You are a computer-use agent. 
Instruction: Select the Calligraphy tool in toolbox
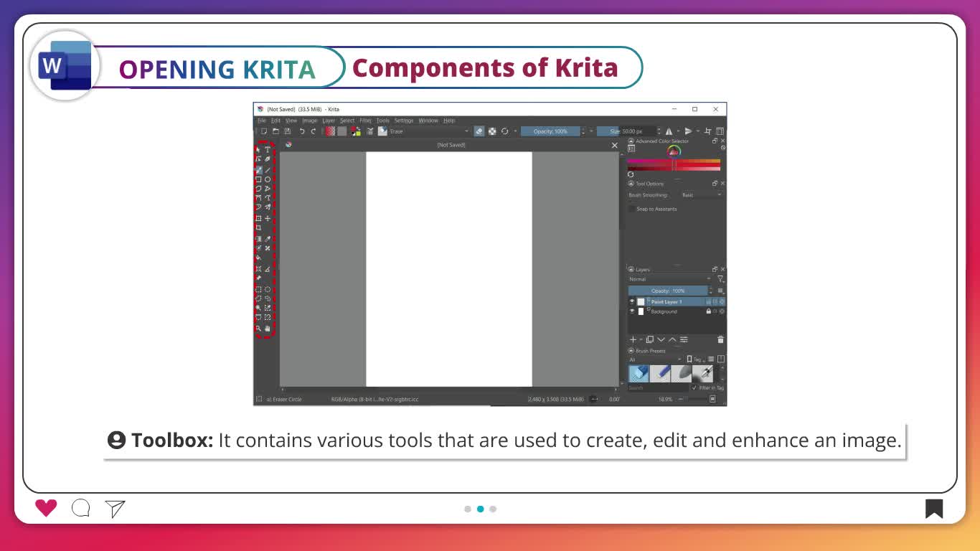pos(268,159)
